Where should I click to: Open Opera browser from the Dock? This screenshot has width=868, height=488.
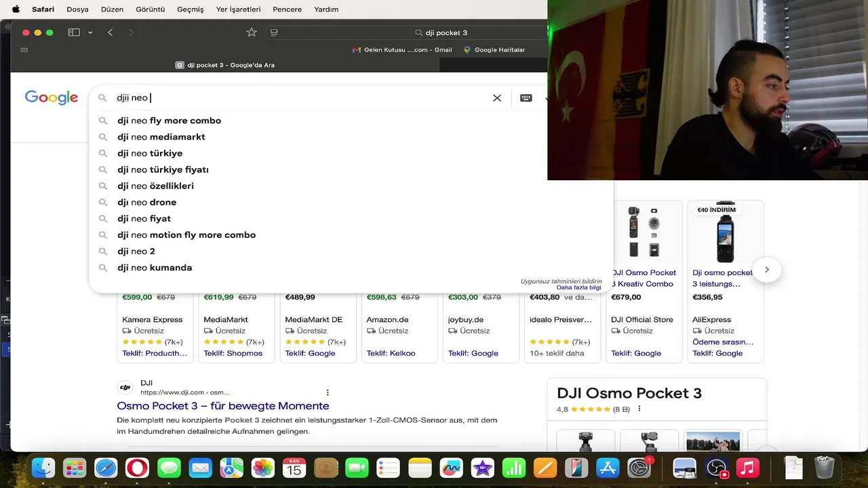click(x=137, y=468)
